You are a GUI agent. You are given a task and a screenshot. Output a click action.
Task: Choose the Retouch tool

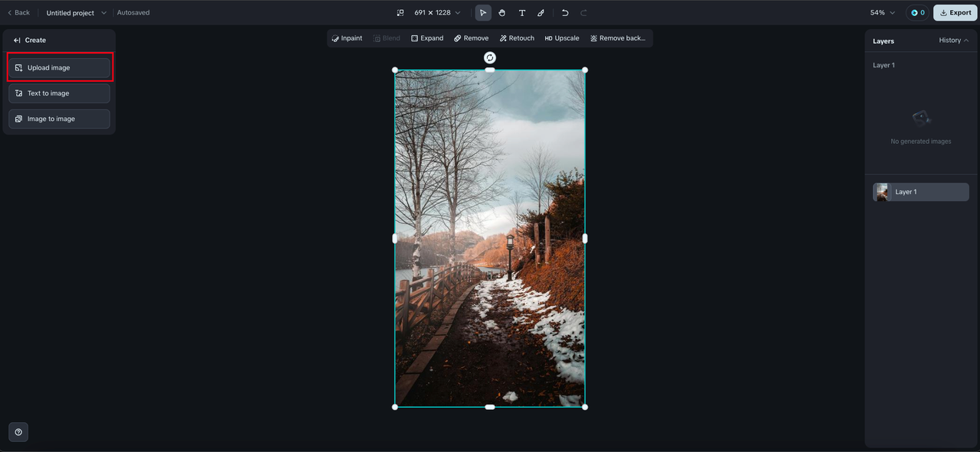pyautogui.click(x=517, y=38)
